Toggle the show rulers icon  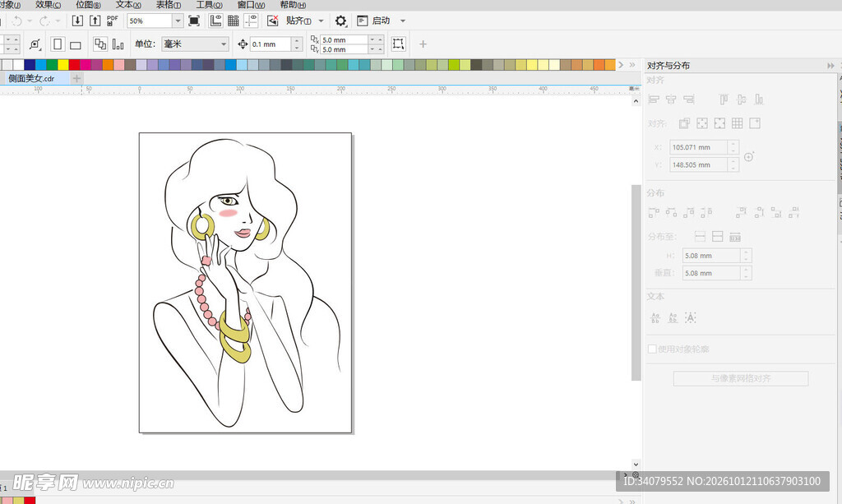(215, 21)
